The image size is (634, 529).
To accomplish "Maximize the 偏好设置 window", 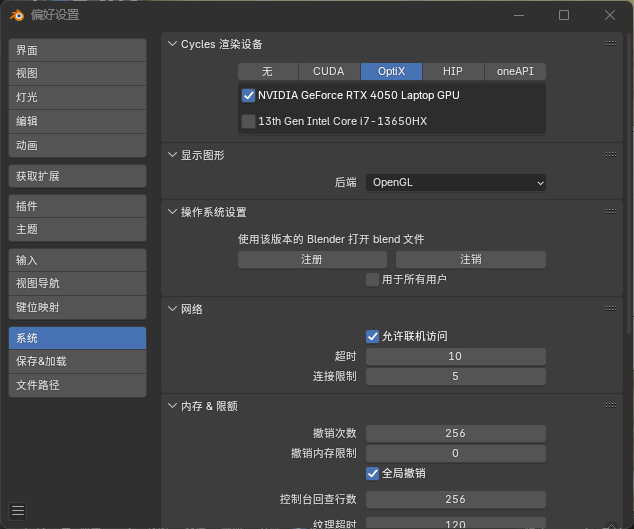I will click(564, 15).
